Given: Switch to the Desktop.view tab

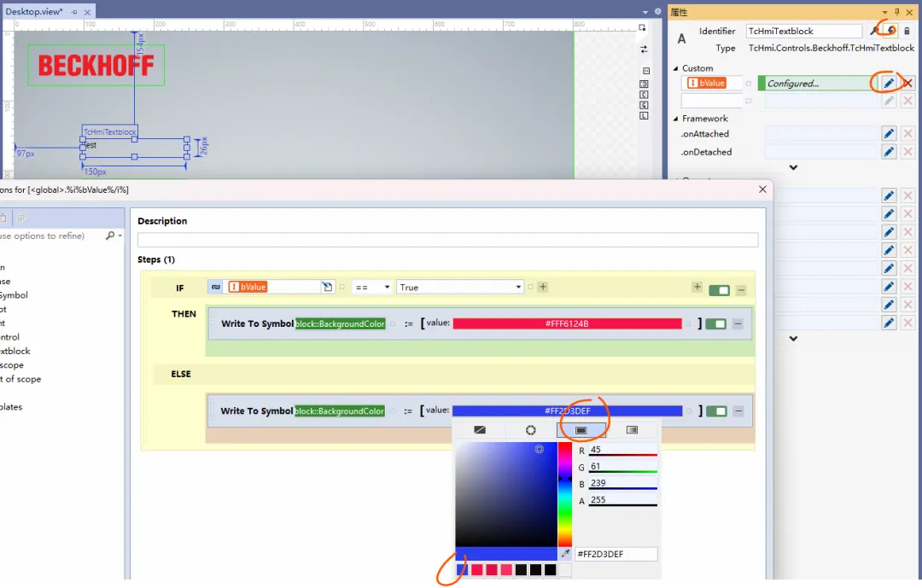Looking at the screenshot, I should point(34,11).
